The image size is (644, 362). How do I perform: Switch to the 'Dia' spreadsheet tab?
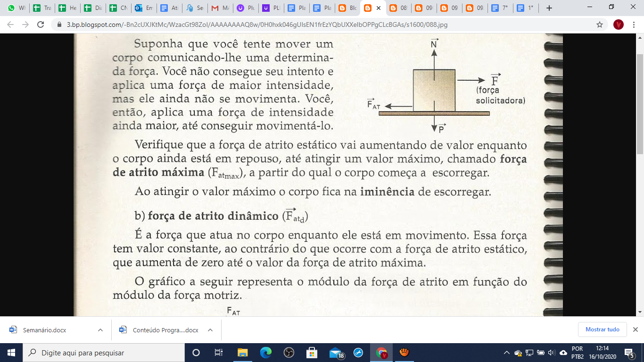[x=92, y=8]
